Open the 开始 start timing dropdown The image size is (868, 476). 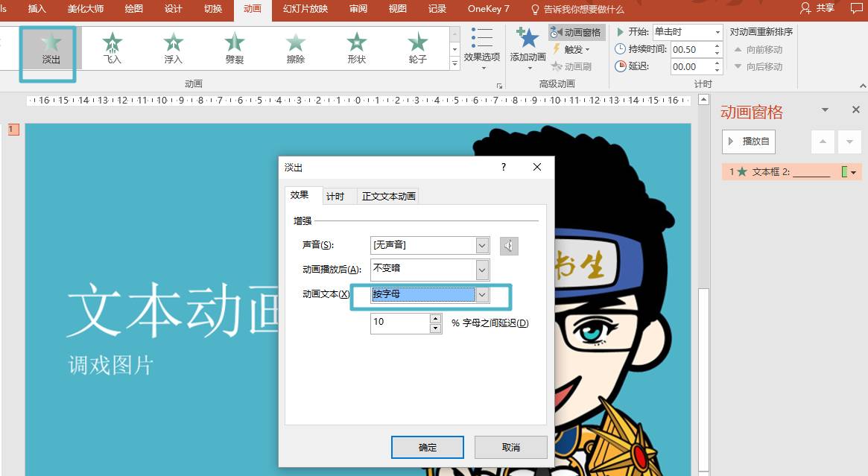pyautogui.click(x=717, y=32)
